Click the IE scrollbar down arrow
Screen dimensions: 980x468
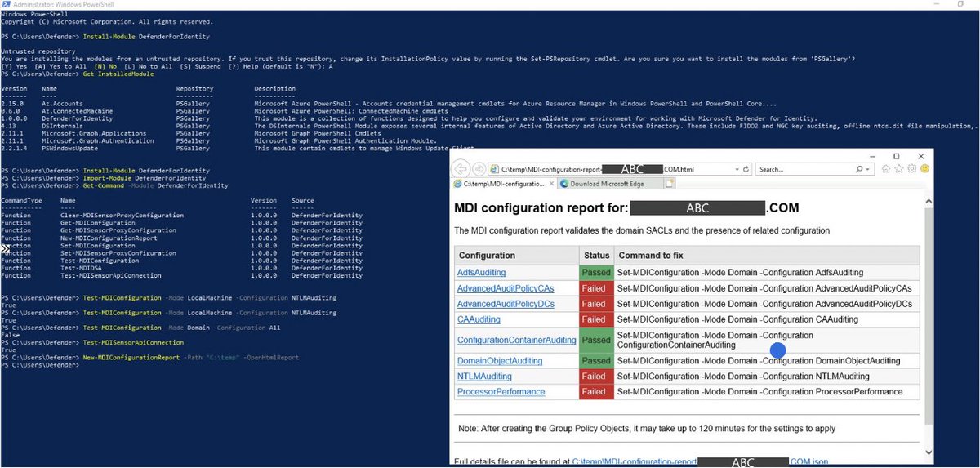(x=927, y=452)
